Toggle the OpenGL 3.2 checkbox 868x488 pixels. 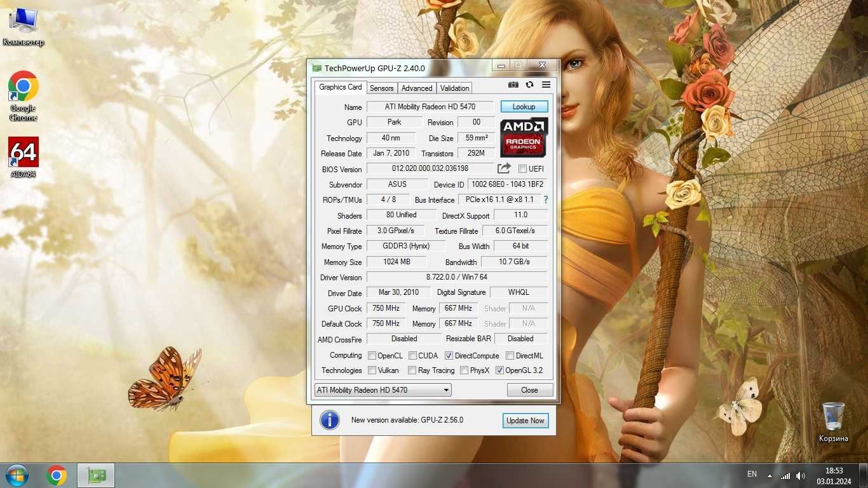pos(499,370)
